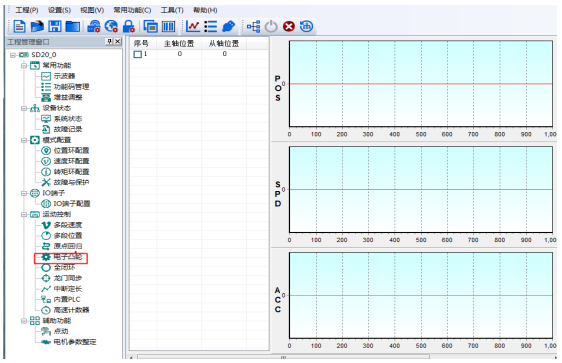Click the horizontal scrollbar at bottom
Viewport: 562px width, 363px height.
tap(283, 357)
